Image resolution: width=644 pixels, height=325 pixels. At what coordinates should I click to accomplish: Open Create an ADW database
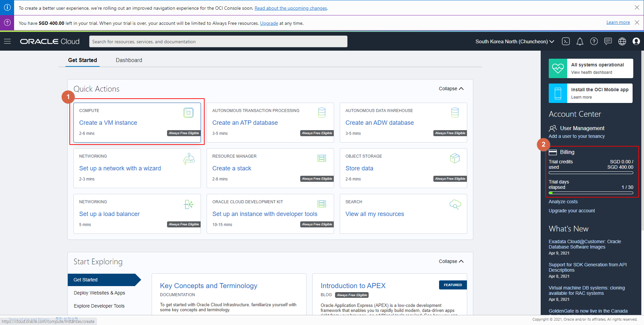click(x=379, y=123)
